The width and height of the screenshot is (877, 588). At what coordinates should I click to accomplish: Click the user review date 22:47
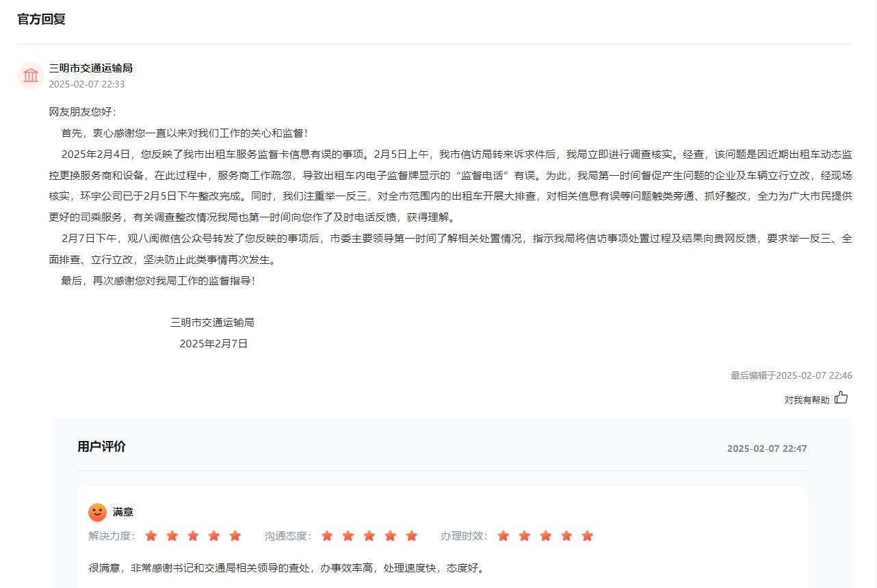pyautogui.click(x=766, y=449)
